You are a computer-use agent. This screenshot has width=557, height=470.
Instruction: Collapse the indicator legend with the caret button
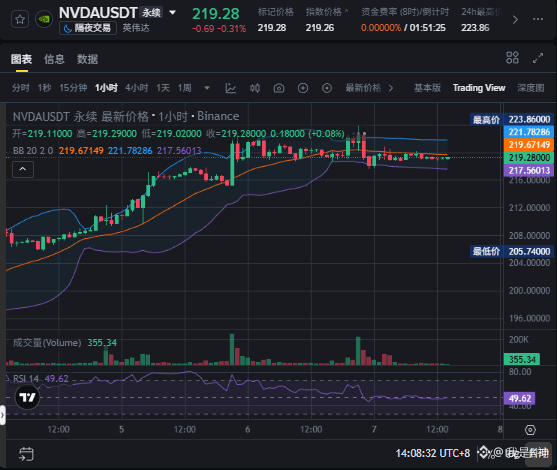(x=23, y=169)
